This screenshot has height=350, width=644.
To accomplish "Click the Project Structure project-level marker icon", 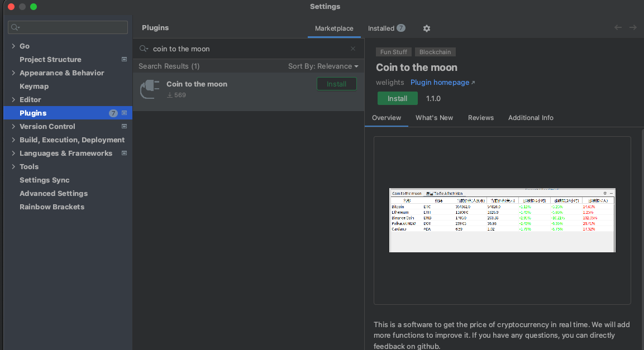I will 124,59.
